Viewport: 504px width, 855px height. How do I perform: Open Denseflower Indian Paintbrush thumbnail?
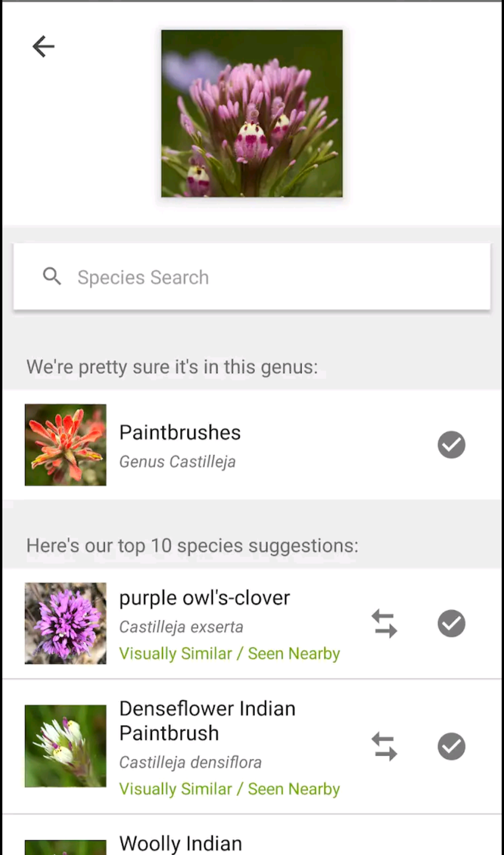pos(65,746)
